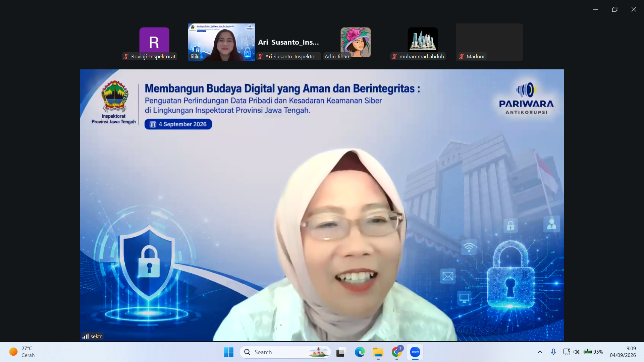Screen dimensions: 644x362
Task: Select Ari Susanto_Inspektorat participant tile
Action: pyautogui.click(x=288, y=42)
